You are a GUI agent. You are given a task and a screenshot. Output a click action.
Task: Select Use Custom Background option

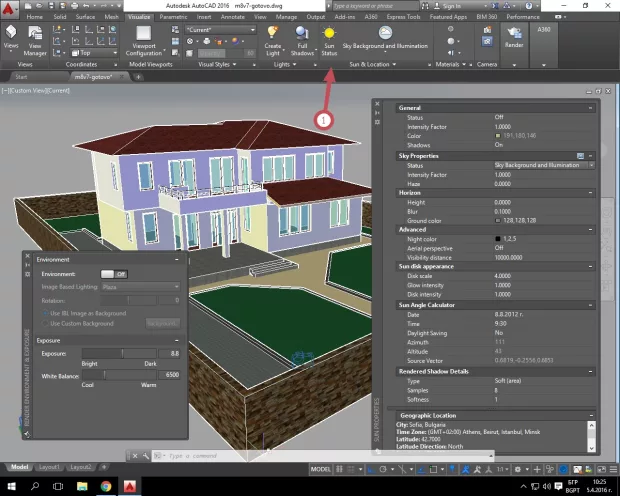44,323
